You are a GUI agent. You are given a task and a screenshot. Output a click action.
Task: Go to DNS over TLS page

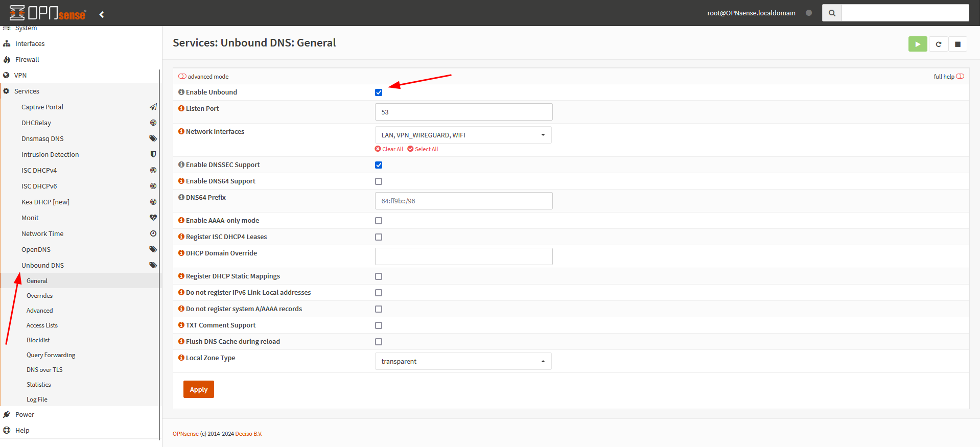44,370
